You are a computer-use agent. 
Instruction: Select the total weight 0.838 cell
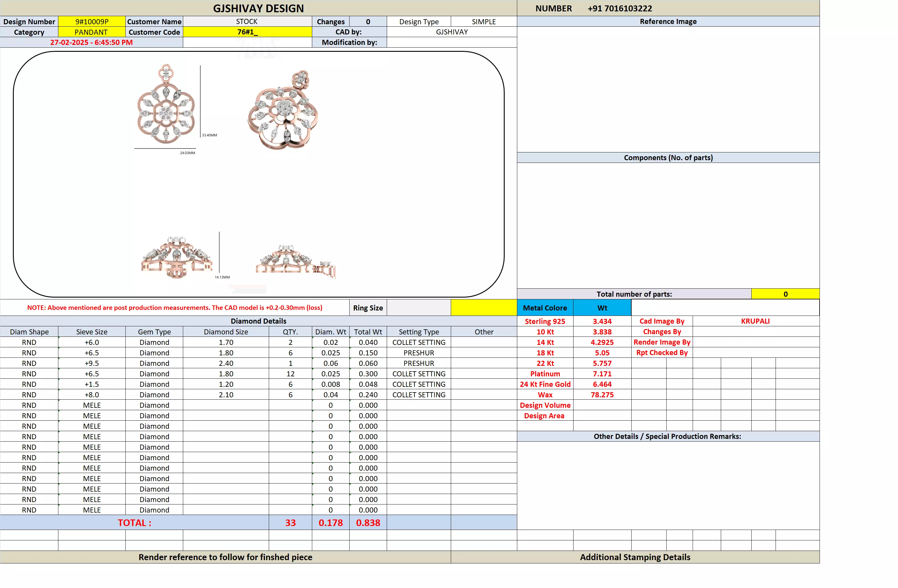pos(368,523)
